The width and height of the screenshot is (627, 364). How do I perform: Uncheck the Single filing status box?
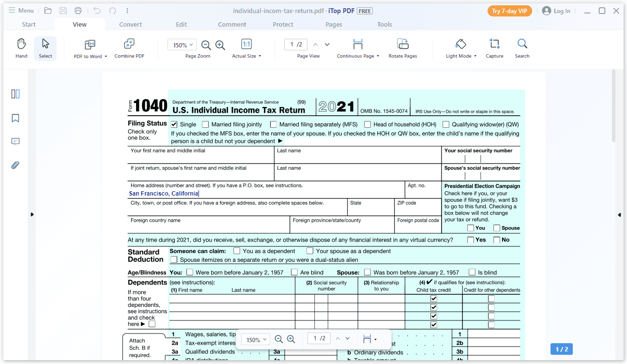[x=174, y=124]
